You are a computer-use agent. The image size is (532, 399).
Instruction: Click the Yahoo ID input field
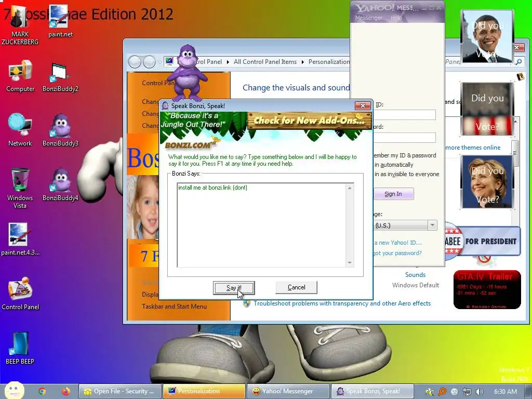click(404, 115)
